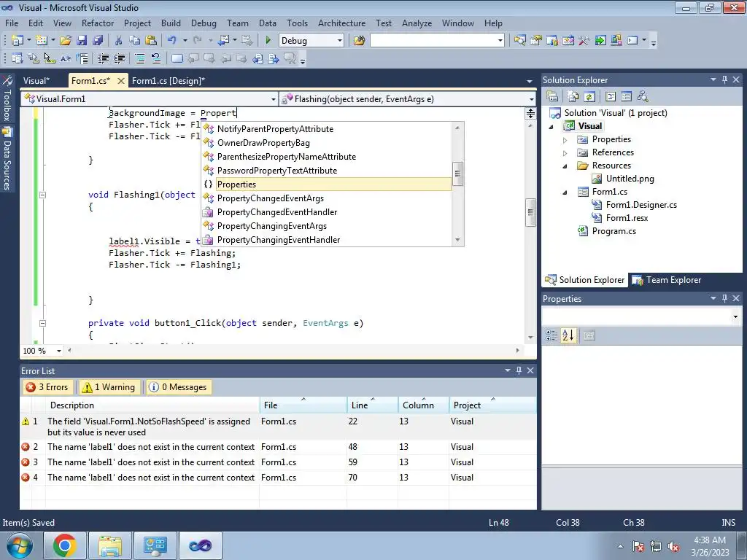Open Find in Files binoculars-folder icon
The height and width of the screenshot is (560, 747).
click(359, 41)
